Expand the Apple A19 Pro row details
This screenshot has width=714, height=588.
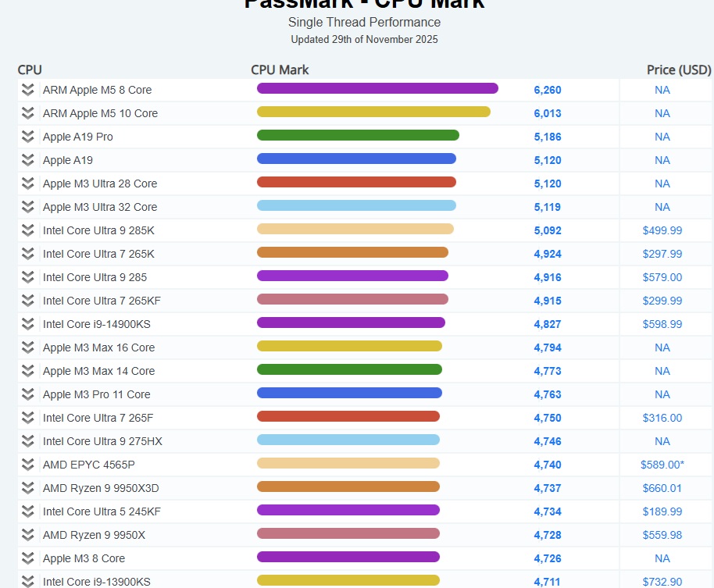[28, 137]
